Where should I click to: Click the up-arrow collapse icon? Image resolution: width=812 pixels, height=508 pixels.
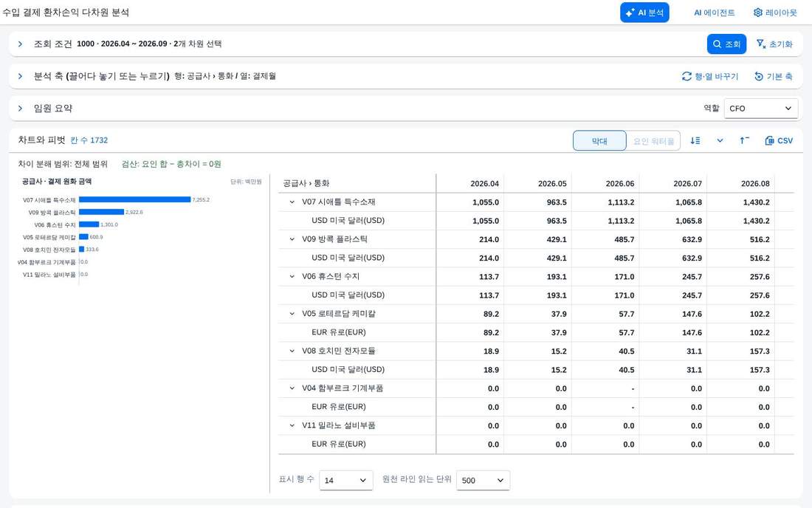(x=744, y=140)
